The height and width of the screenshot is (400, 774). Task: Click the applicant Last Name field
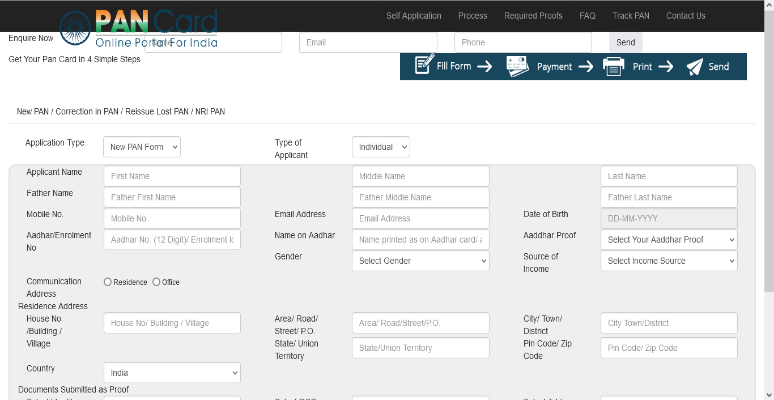(669, 176)
